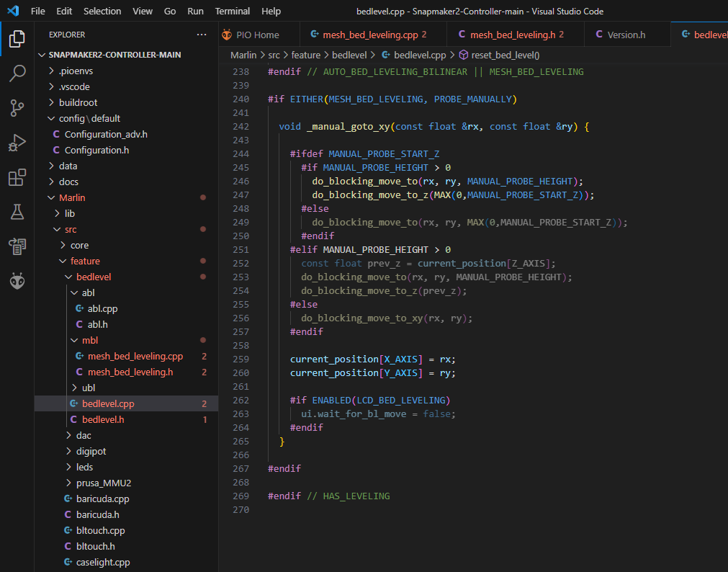728x572 pixels.
Task: Click the Configuration_adv.h C file icon
Action: (56, 134)
